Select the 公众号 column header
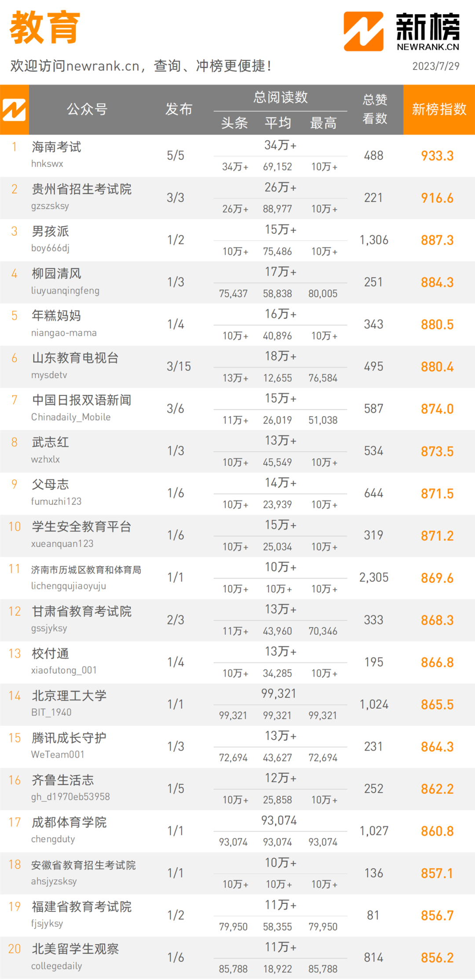The width and height of the screenshot is (475, 980). [87, 109]
